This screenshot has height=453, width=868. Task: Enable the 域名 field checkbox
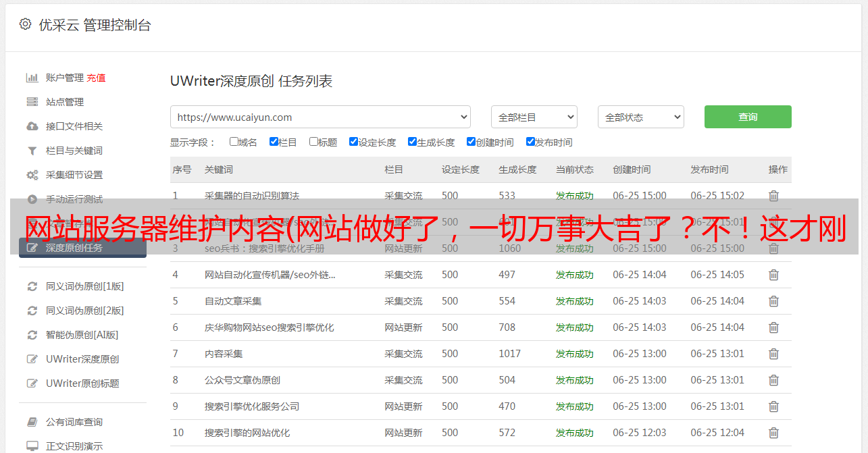tap(234, 142)
